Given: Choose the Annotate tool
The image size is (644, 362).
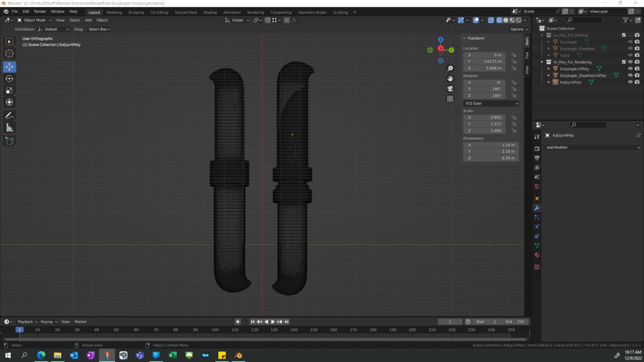Looking at the screenshot, I should pos(9,116).
